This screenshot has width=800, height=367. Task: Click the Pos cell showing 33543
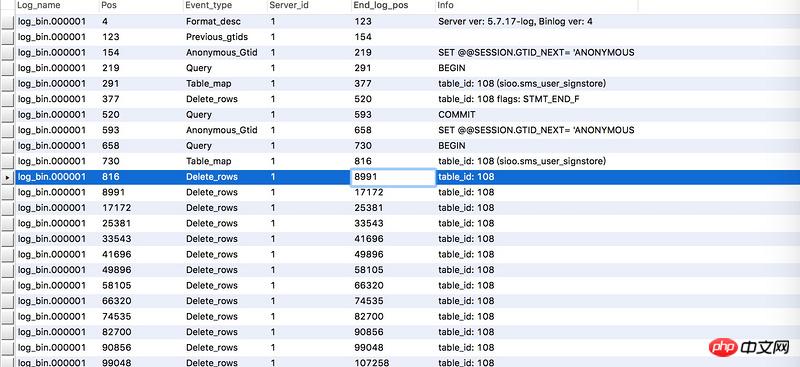click(141, 238)
